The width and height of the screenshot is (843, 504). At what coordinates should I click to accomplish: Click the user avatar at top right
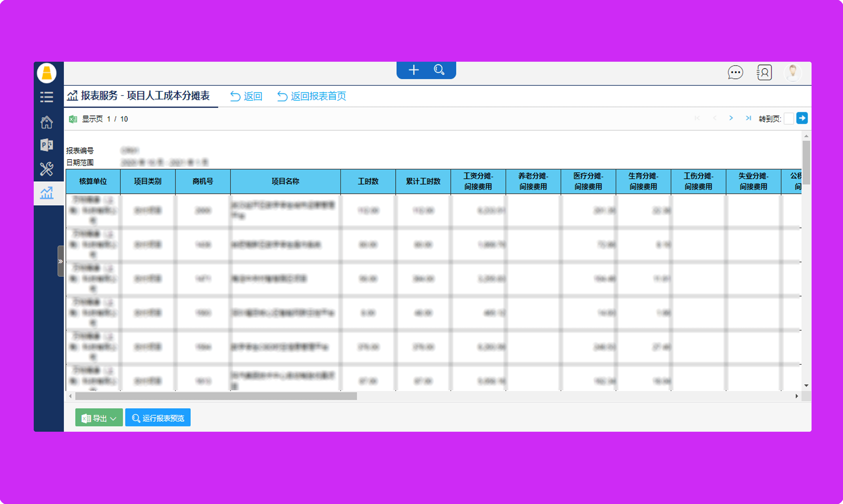coord(793,72)
